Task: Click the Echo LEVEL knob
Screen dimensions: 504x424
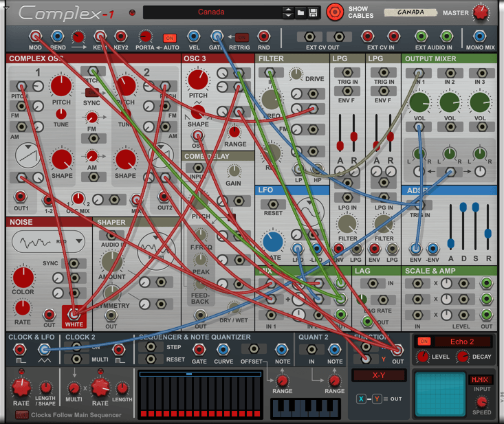Action: click(423, 357)
